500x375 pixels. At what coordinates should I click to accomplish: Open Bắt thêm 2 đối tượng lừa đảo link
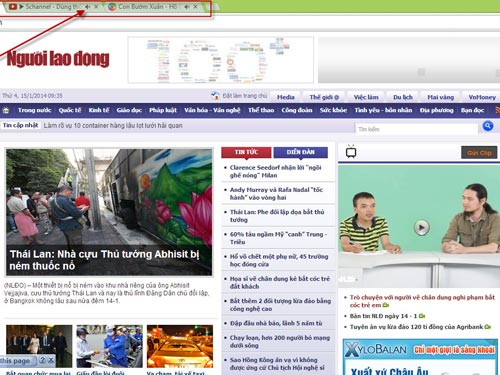280,305
